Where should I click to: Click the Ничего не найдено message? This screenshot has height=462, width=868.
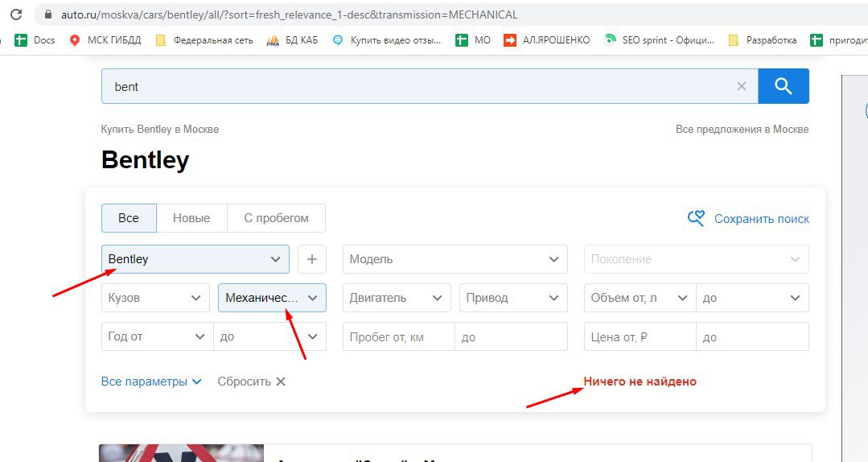click(640, 382)
